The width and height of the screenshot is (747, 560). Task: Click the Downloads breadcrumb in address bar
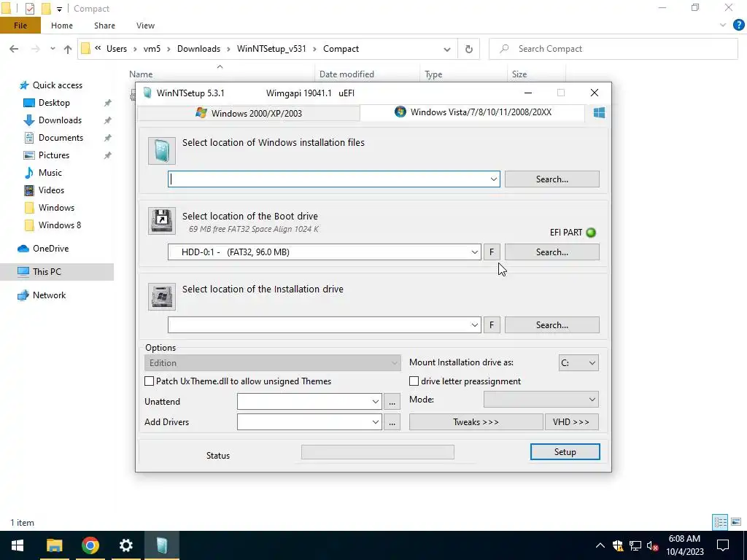point(198,49)
